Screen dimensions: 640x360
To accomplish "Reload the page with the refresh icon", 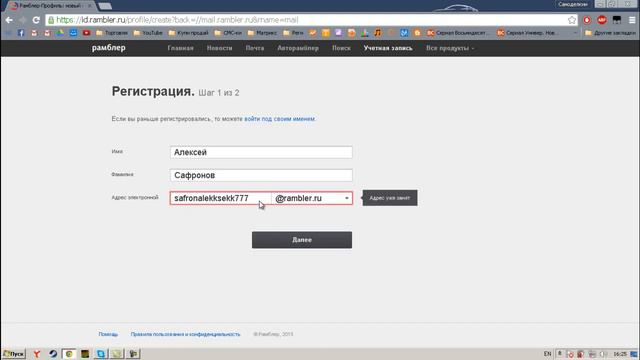I will point(36,20).
